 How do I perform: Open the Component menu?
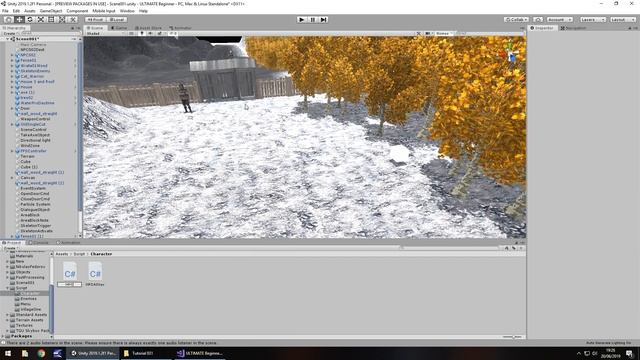point(77,11)
